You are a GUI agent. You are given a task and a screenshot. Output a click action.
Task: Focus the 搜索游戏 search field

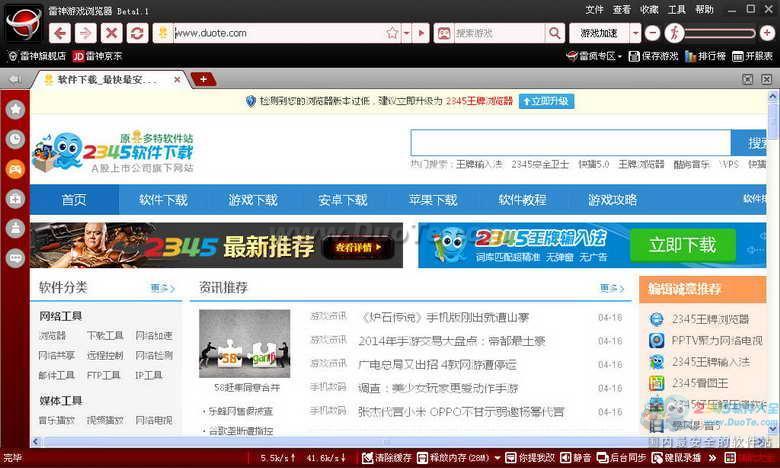click(x=499, y=33)
